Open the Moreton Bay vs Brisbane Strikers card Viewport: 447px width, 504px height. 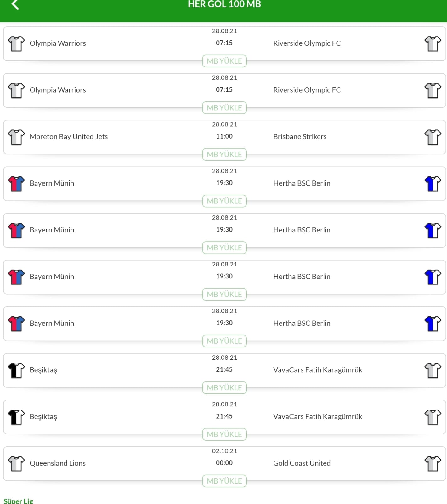click(224, 137)
